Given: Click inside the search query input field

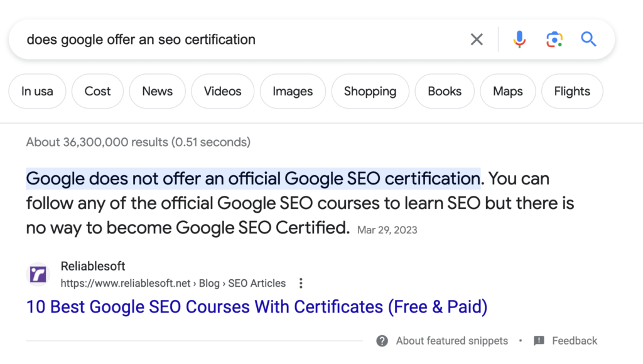Looking at the screenshot, I should click(x=188, y=39).
